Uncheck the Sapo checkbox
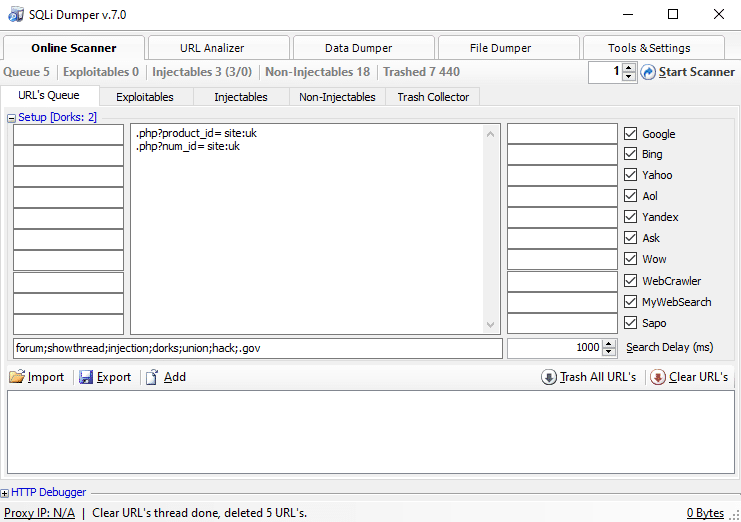 click(630, 323)
